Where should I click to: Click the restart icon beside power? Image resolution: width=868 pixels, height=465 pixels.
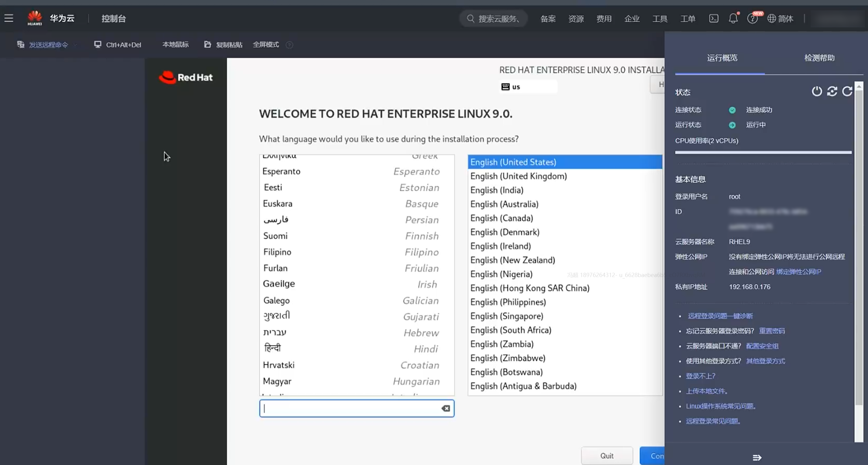point(832,91)
